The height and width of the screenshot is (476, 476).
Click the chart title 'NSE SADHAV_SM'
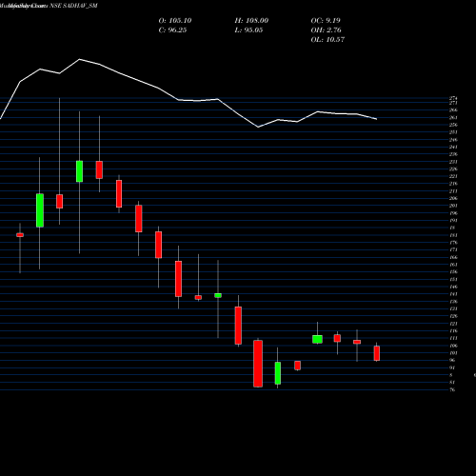point(73,6)
